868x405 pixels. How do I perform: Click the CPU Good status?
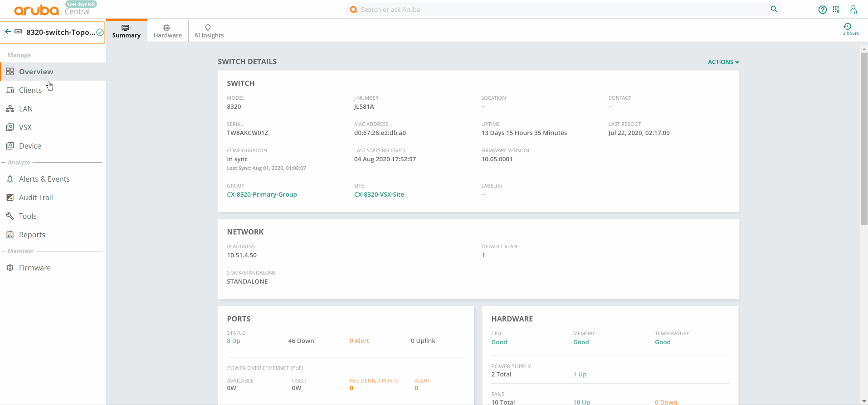tap(499, 342)
